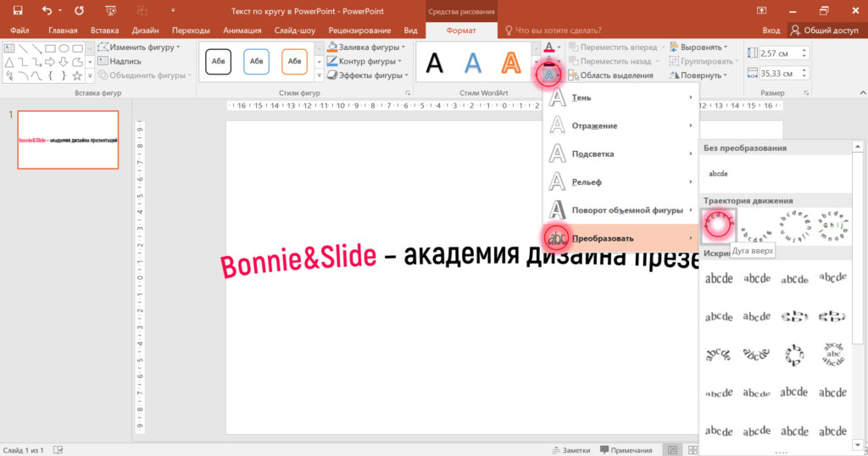
Task: Select the orange outlined WordArt A style
Action: 510,62
